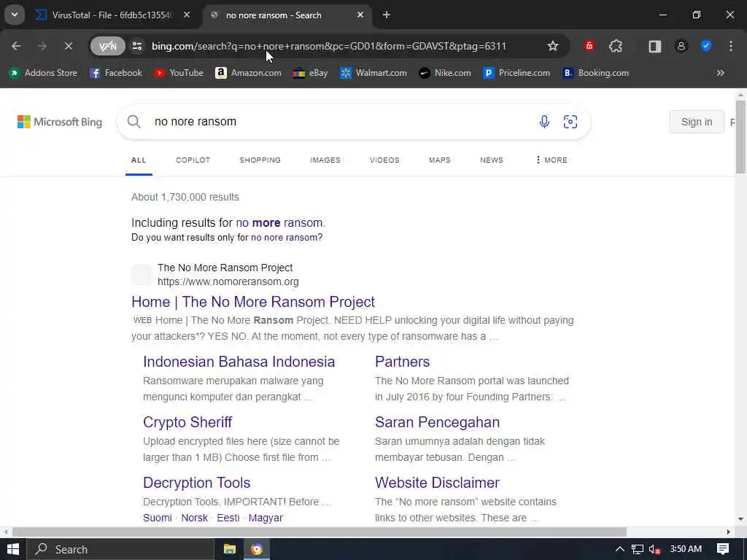Switch to the MAPS tab

[x=440, y=160]
